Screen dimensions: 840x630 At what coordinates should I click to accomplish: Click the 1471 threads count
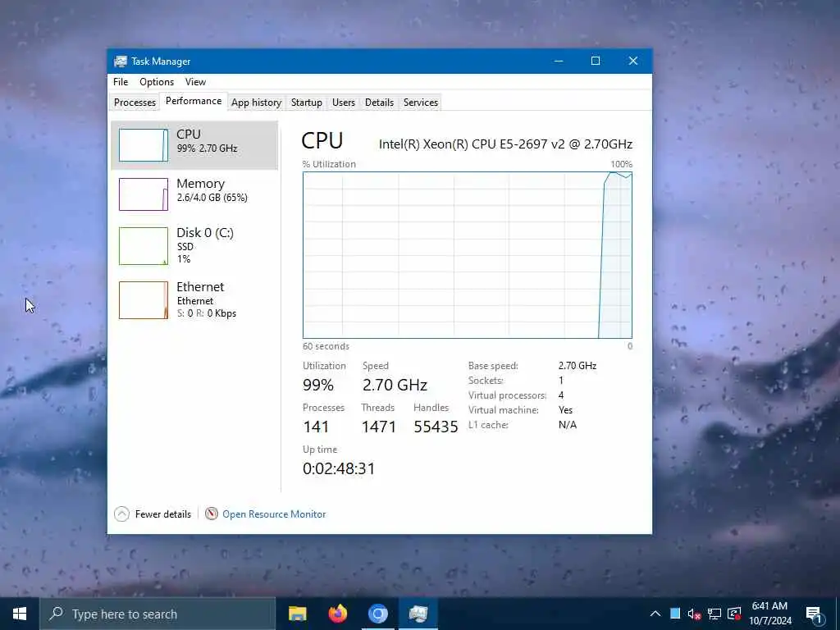click(x=379, y=427)
